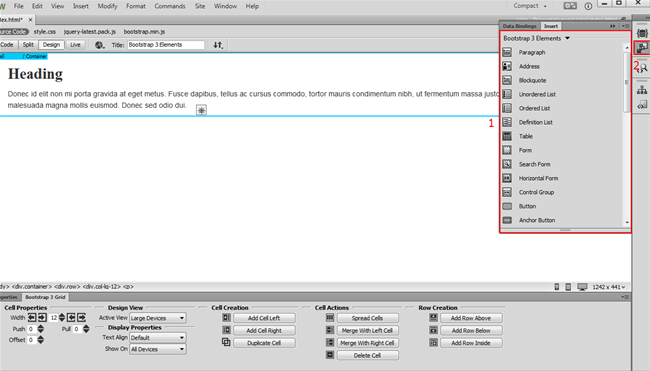
Task: Click the Delete Cell button
Action: point(367,355)
